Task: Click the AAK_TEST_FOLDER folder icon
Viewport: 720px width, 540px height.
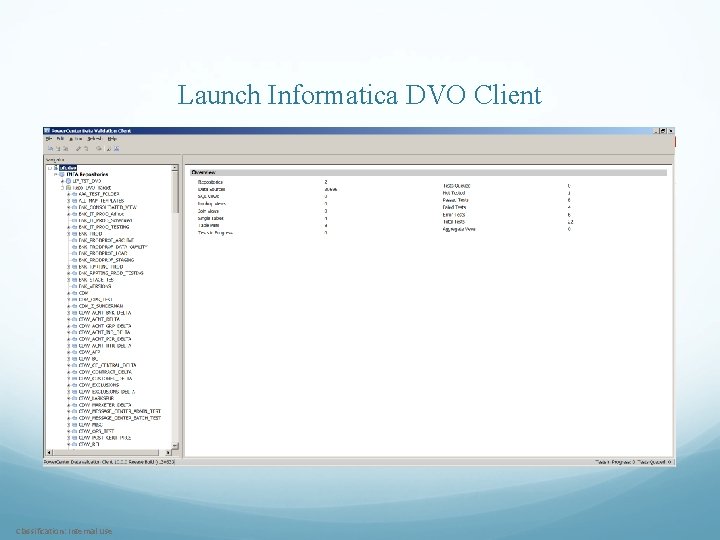Action: coord(74,194)
